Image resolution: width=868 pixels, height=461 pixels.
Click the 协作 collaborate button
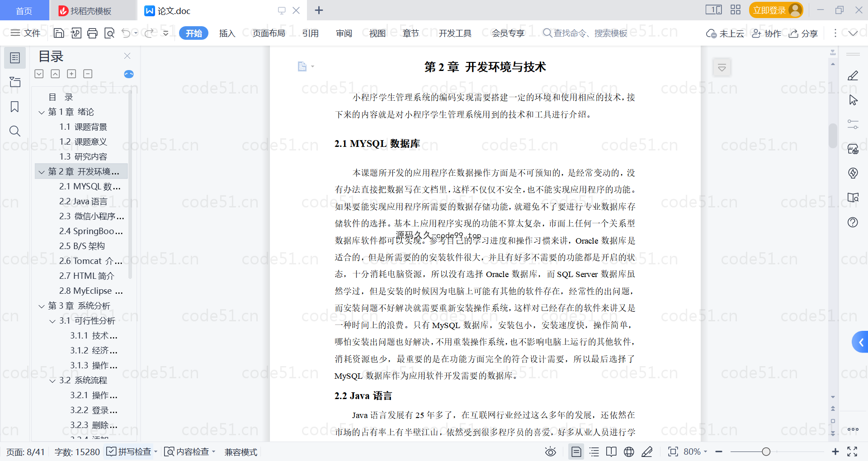767,33
